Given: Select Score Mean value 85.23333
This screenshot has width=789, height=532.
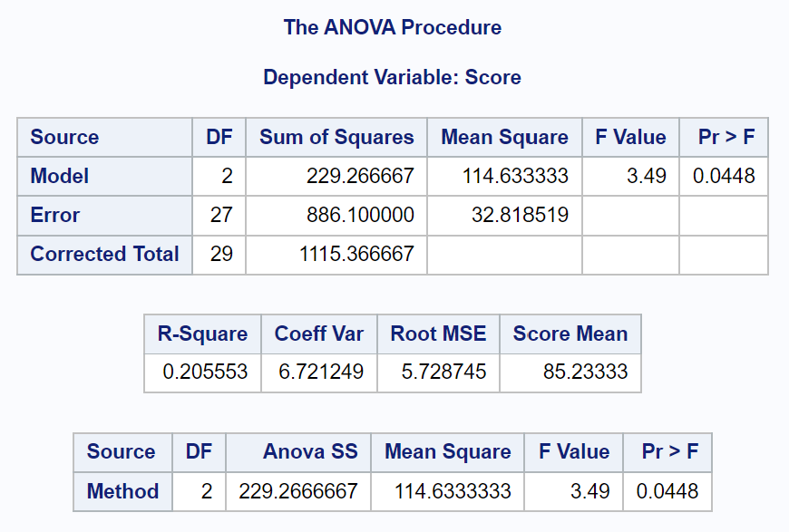Looking at the screenshot, I should point(585,372).
